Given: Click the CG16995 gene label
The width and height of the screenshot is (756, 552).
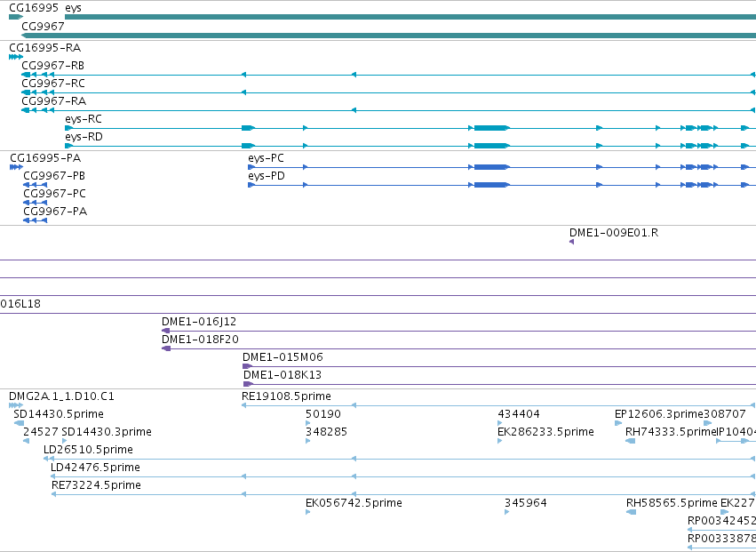Looking at the screenshot, I should pos(34,8).
